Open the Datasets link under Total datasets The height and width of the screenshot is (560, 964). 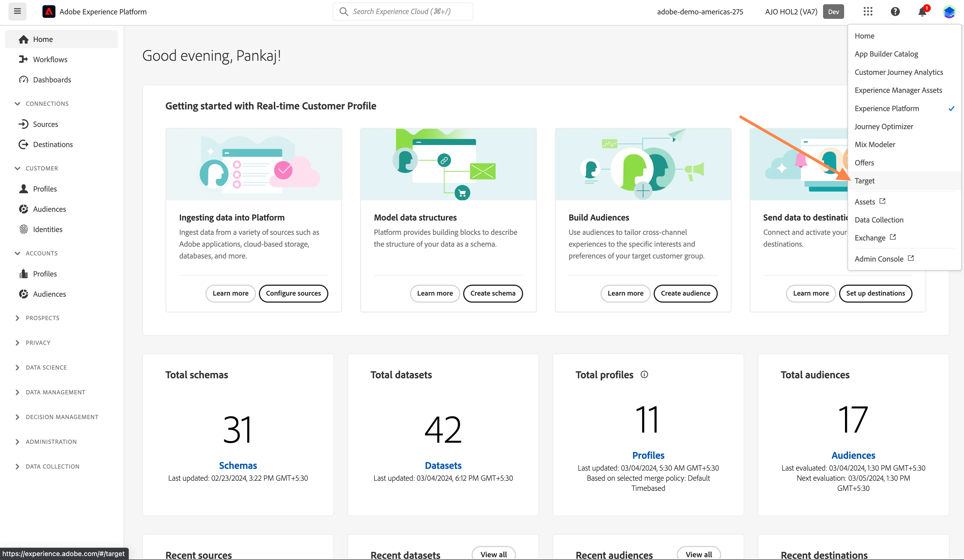coord(443,465)
